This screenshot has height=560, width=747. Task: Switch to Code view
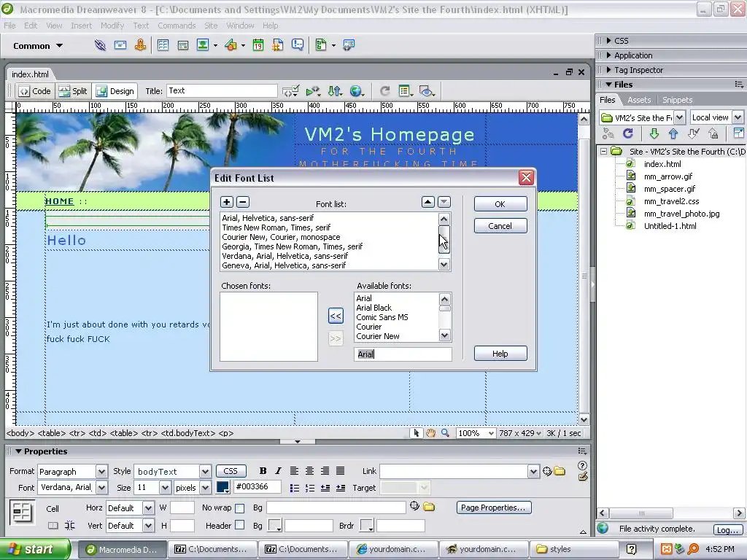(x=35, y=91)
